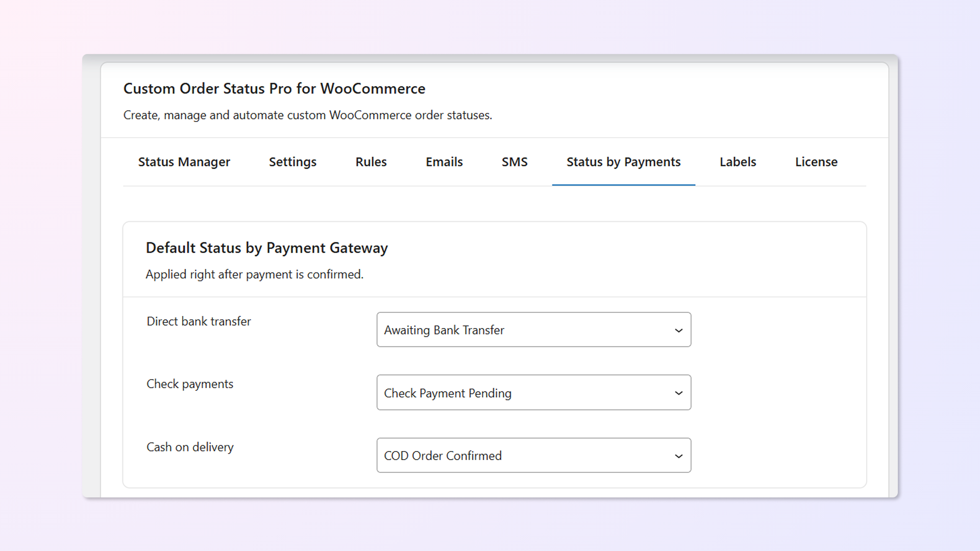Viewport: 980px width, 551px height.
Task: Open the SMS tab
Action: tap(514, 162)
